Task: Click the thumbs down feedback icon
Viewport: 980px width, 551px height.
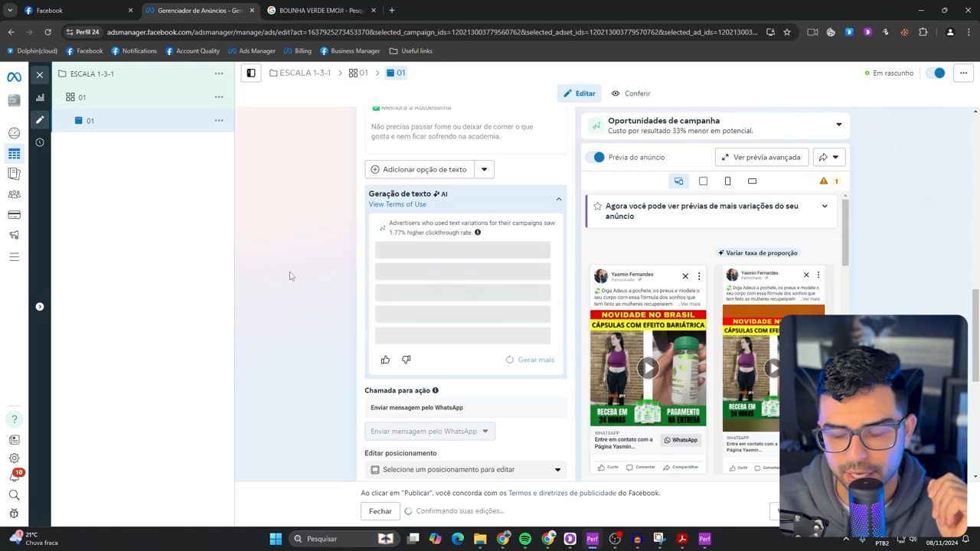Action: tap(406, 360)
